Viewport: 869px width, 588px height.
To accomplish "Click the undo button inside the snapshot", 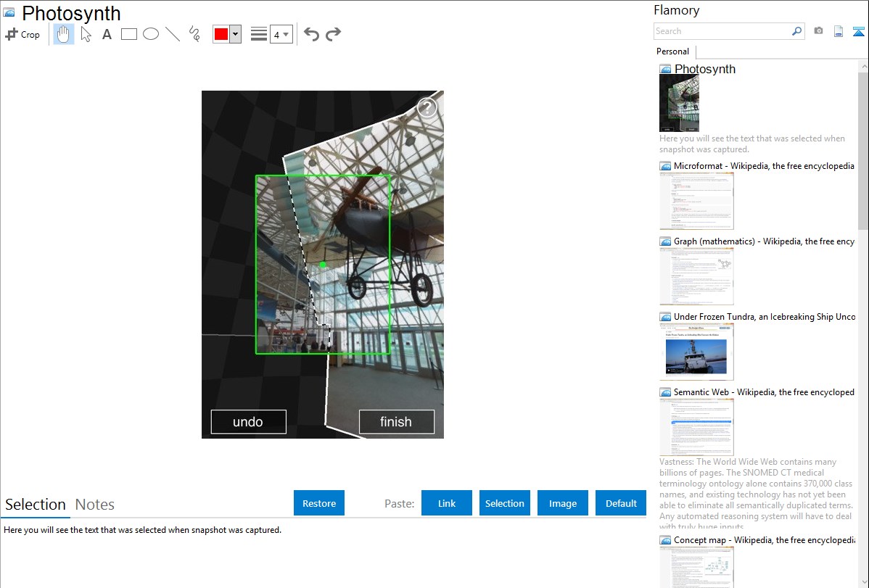I will 248,422.
